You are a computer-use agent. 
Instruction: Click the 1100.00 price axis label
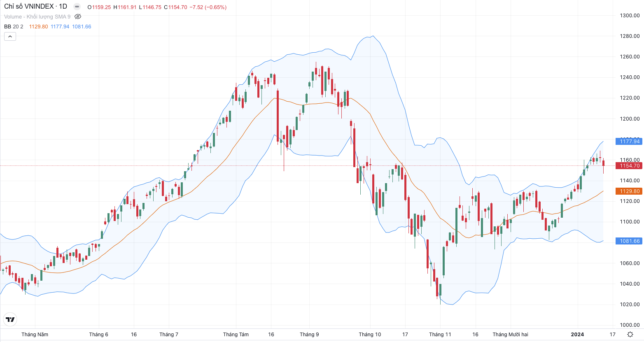[630, 222]
